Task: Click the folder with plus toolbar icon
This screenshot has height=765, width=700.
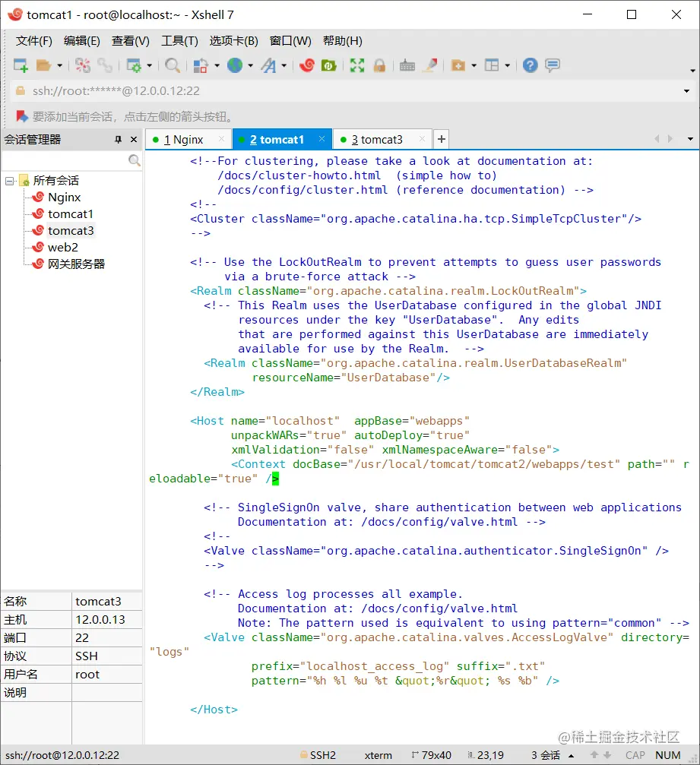Action: pyautogui.click(x=458, y=65)
